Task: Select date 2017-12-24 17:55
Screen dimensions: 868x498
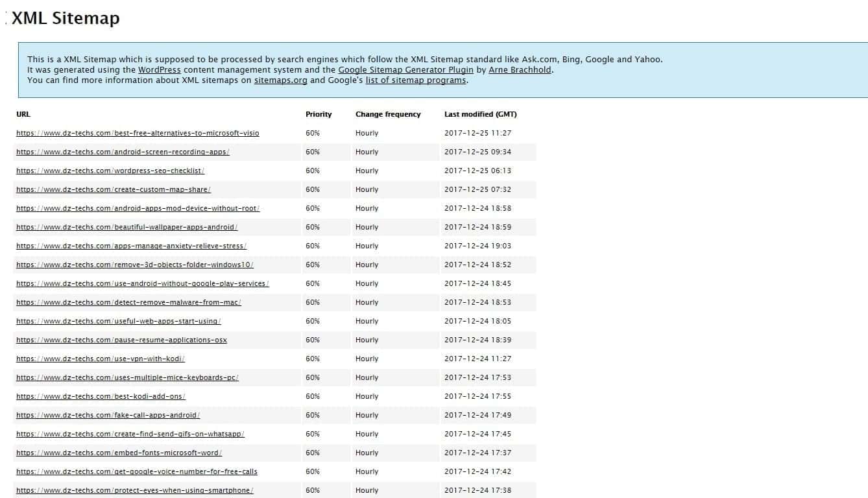Action: (x=477, y=396)
